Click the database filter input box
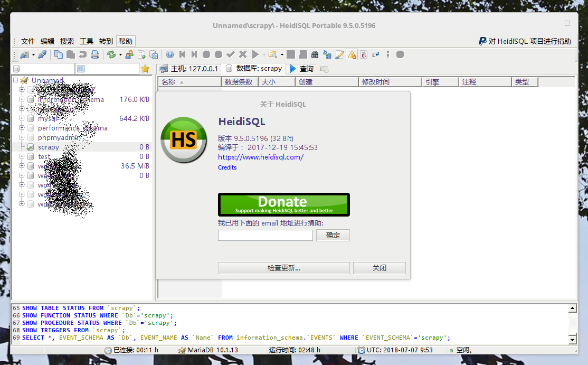This screenshot has width=588, height=365. (43, 69)
